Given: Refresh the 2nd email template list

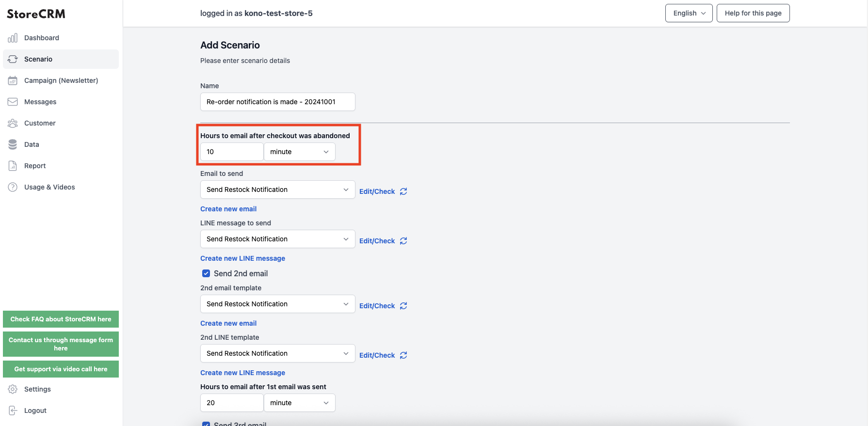Looking at the screenshot, I should tap(403, 306).
